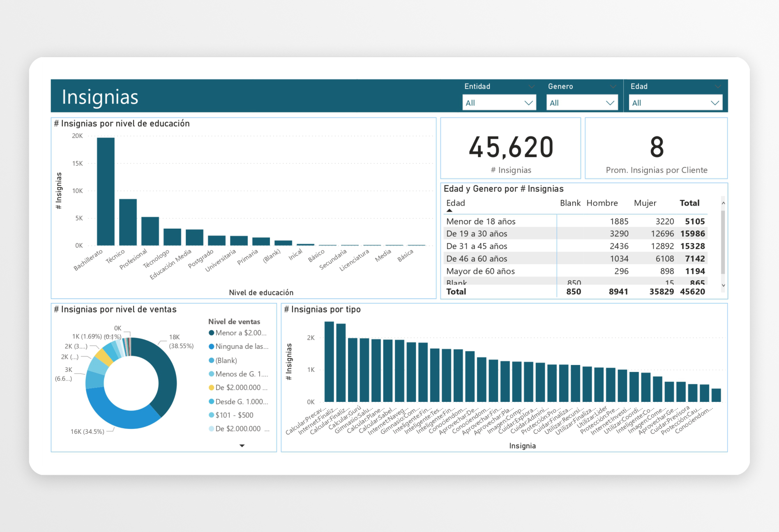Click the Bachillerato bar in education chart
Image resolution: width=779 pixels, height=532 pixels.
[106, 191]
